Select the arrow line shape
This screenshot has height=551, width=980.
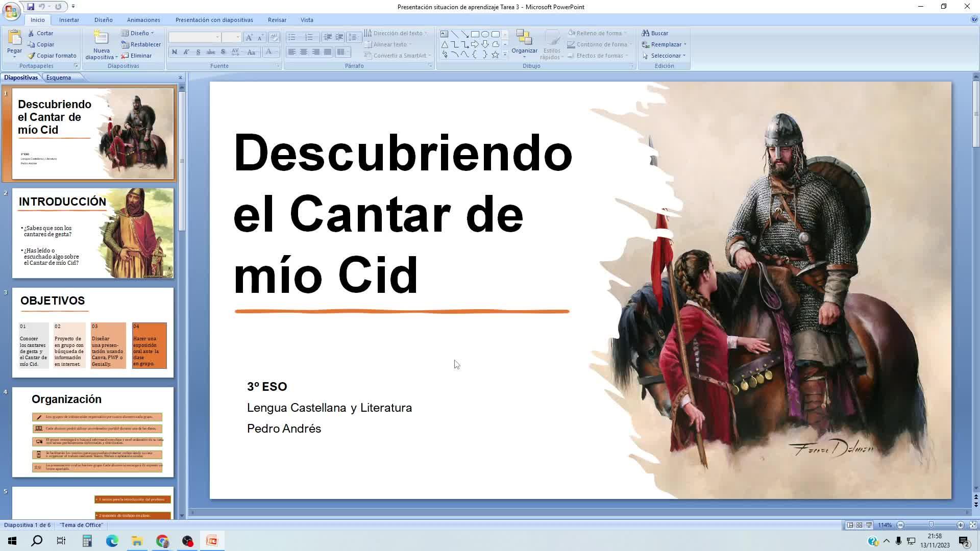click(464, 34)
